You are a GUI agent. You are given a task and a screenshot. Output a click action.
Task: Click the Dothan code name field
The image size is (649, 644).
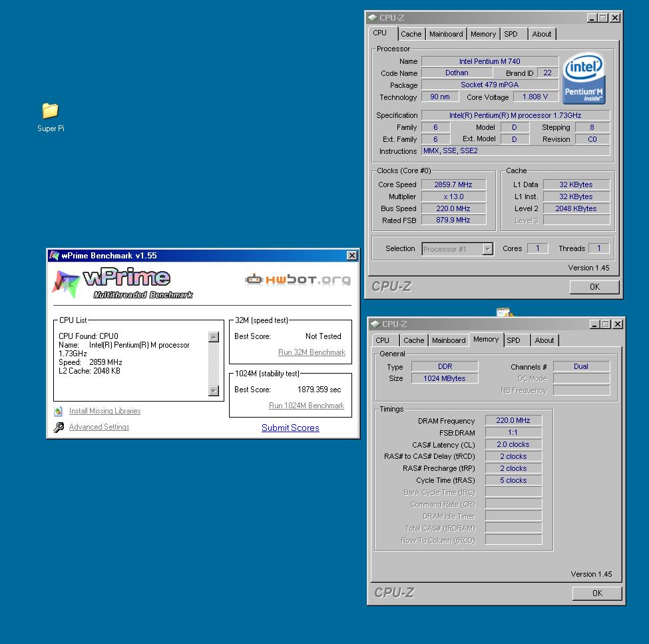coord(457,73)
